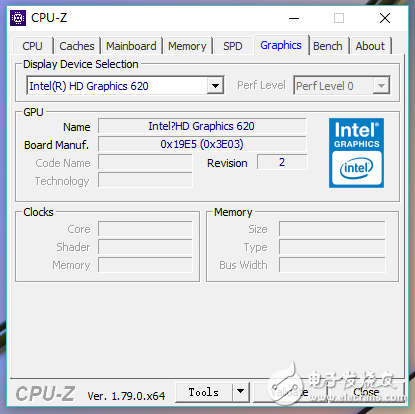Click the empty Technology field
This screenshot has width=415, height=414.
145,181
